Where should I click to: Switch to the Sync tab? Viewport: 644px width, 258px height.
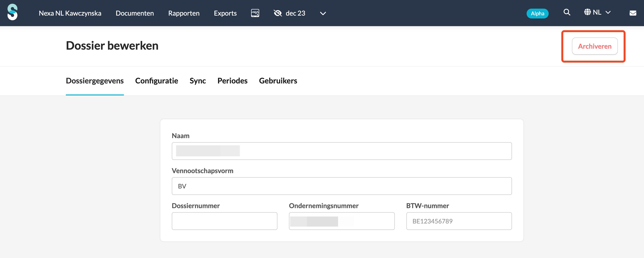(x=197, y=81)
